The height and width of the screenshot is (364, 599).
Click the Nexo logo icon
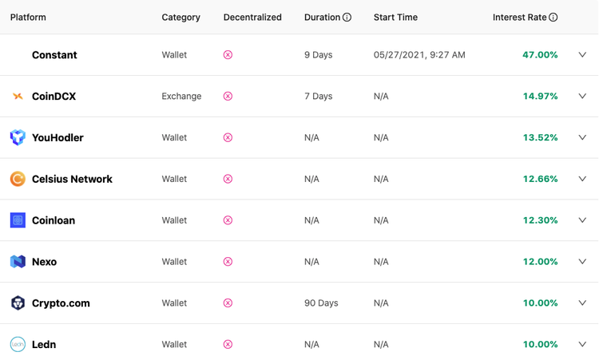click(x=18, y=262)
